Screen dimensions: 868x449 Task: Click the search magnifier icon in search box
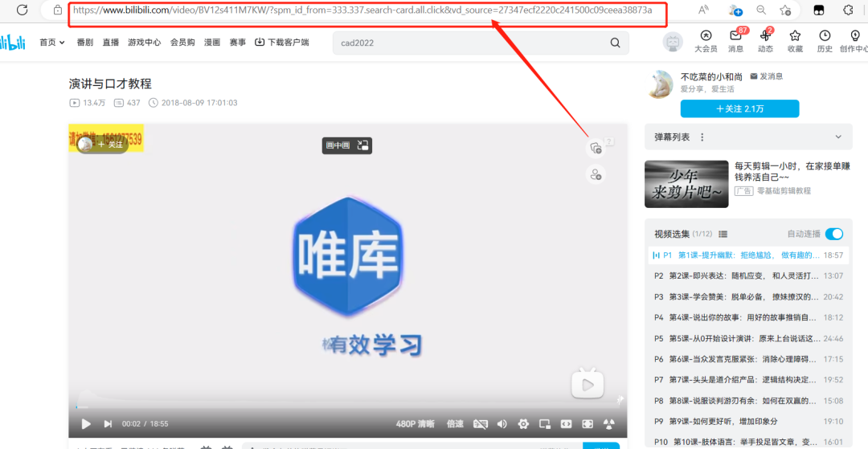coord(615,43)
